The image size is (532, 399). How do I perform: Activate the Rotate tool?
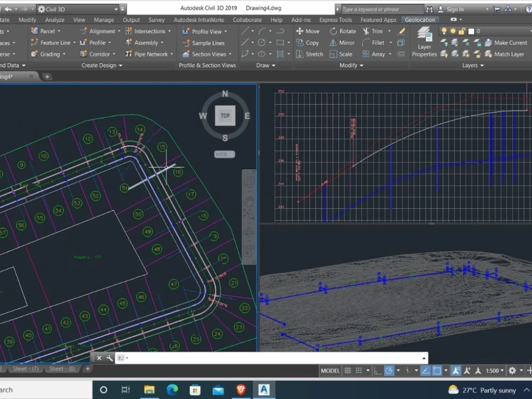343,31
